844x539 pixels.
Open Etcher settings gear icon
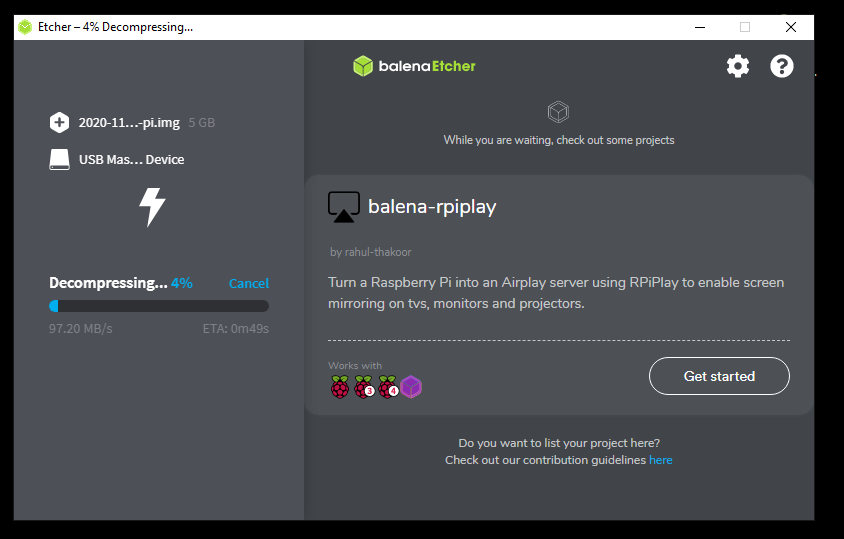click(737, 66)
